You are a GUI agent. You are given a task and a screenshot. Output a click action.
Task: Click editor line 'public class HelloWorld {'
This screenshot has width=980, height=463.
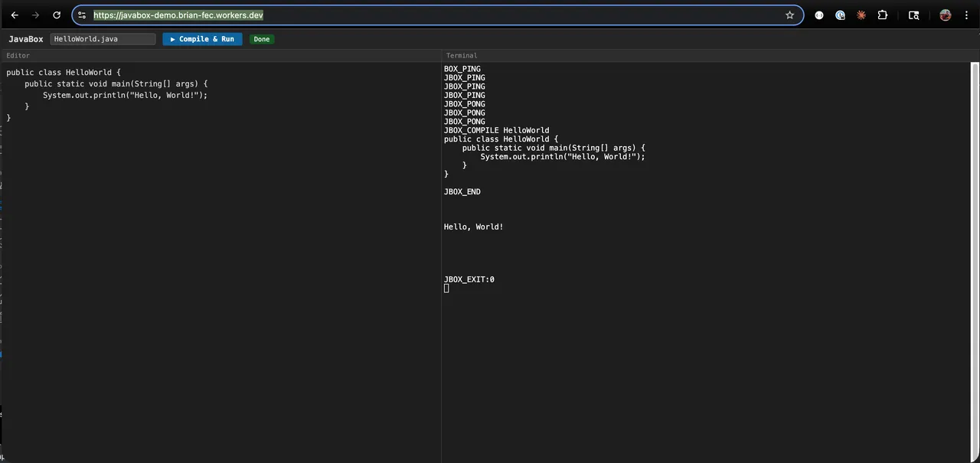64,73
